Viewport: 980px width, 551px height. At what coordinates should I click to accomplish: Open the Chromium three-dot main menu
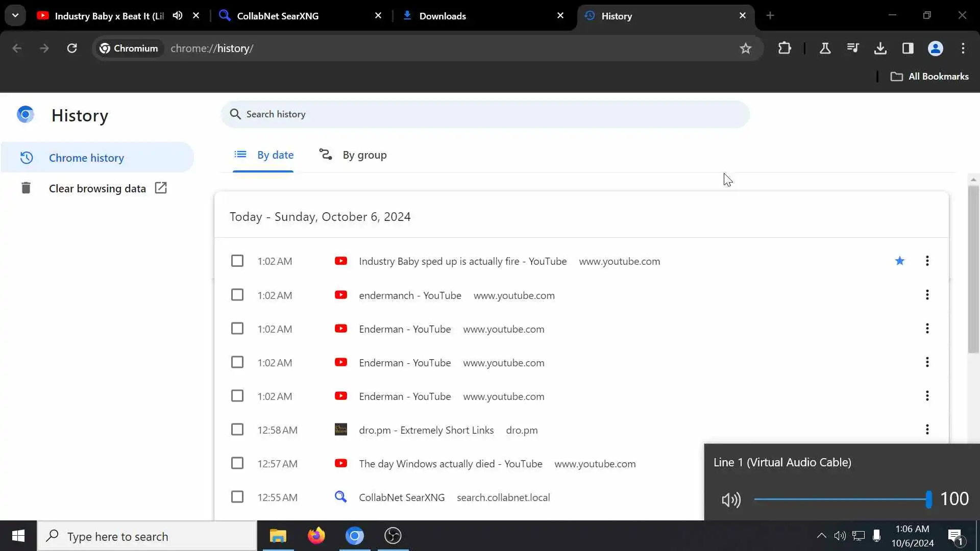coord(963,48)
